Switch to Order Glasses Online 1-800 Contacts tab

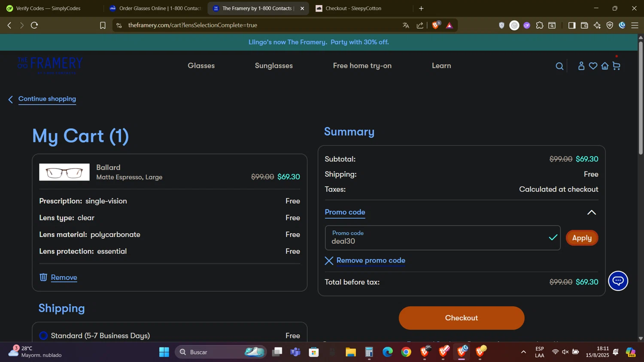click(x=155, y=8)
